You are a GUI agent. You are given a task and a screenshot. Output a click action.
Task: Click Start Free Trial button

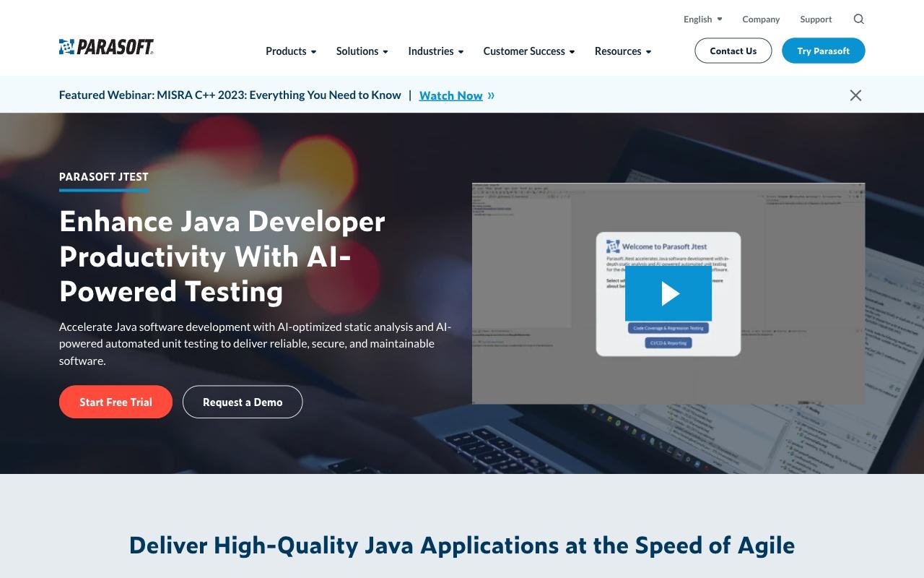115,402
